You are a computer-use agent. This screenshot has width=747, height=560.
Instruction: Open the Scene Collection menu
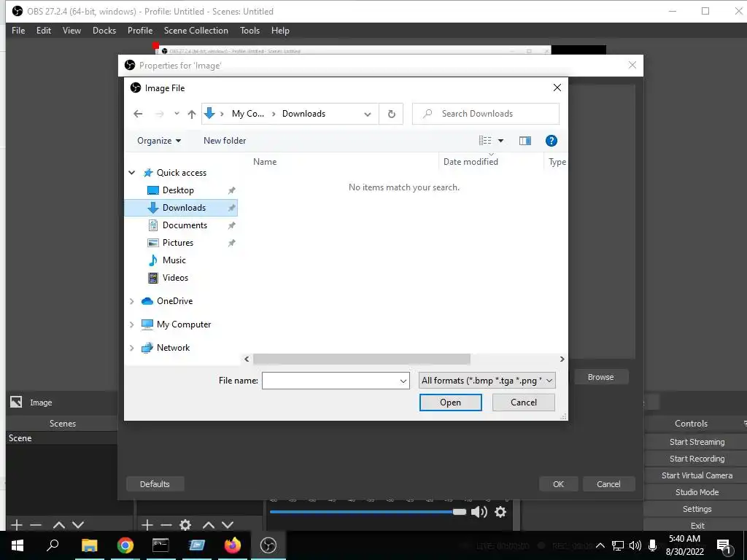click(x=196, y=31)
